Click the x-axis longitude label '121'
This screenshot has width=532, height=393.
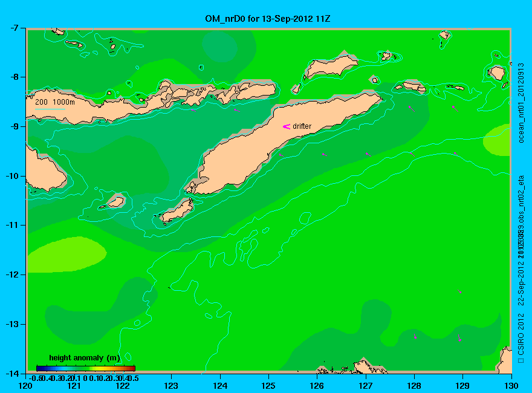[74, 386]
